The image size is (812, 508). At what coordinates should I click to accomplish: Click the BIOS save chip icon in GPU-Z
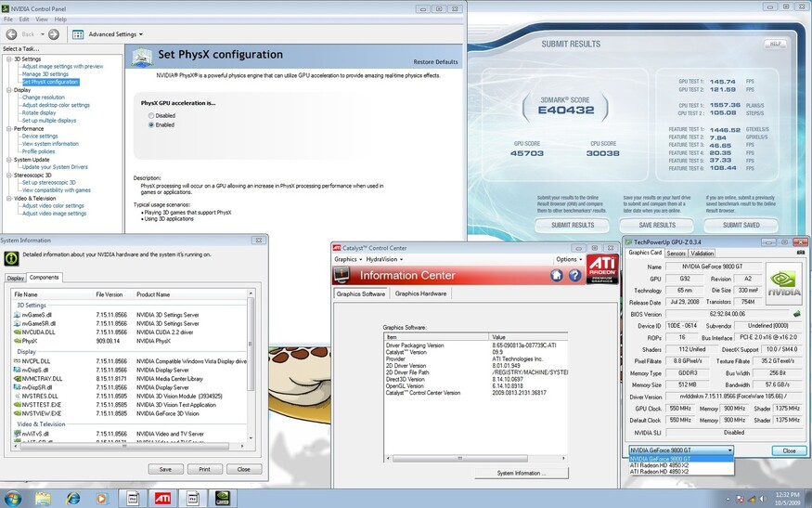[796, 314]
